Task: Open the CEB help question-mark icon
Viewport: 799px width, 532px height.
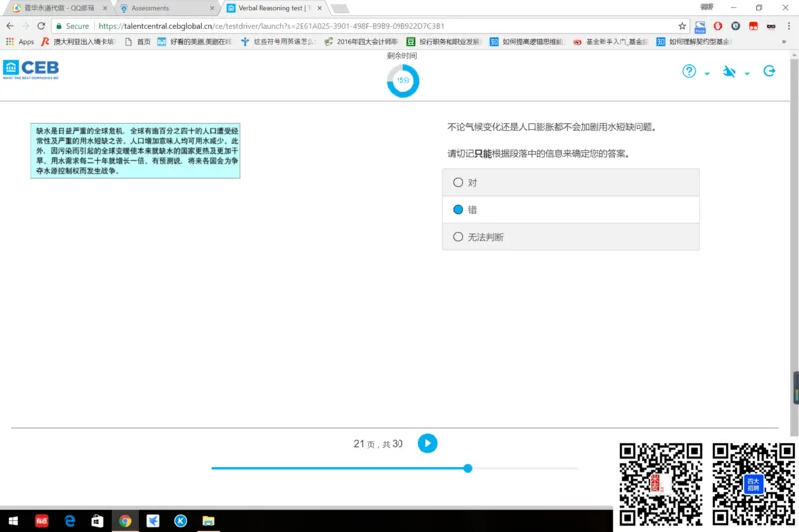Action: click(x=689, y=71)
